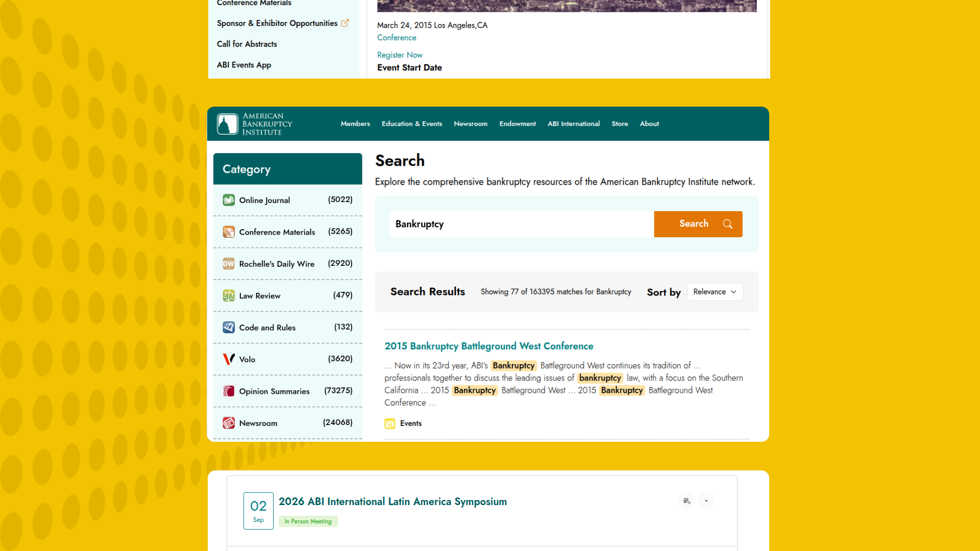Click the Conference Materials category icon

point(229,232)
